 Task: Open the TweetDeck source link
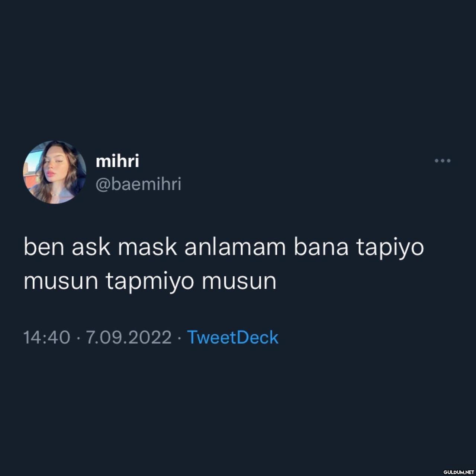232,337
